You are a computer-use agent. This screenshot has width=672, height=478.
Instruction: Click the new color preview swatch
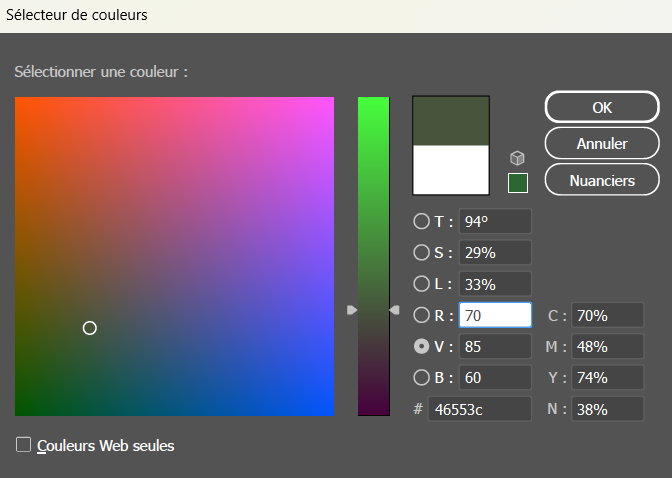pyautogui.click(x=451, y=121)
